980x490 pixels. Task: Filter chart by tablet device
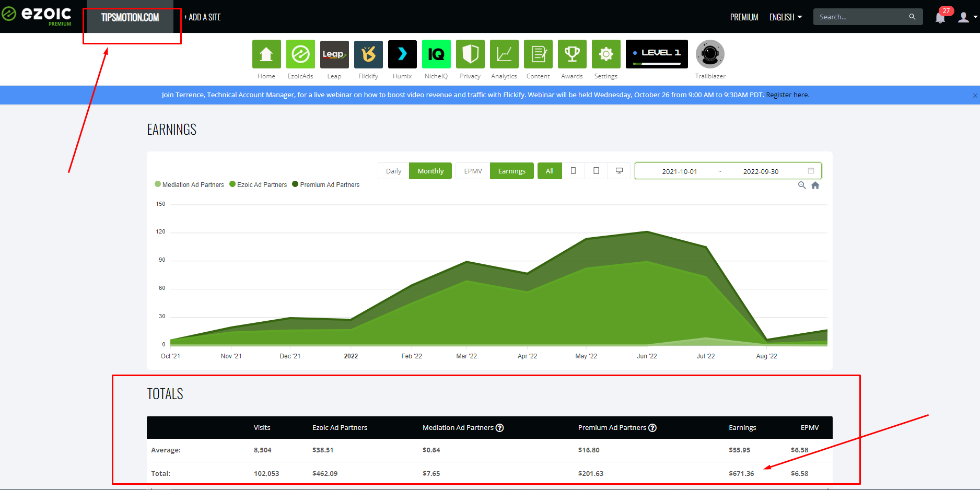point(596,171)
